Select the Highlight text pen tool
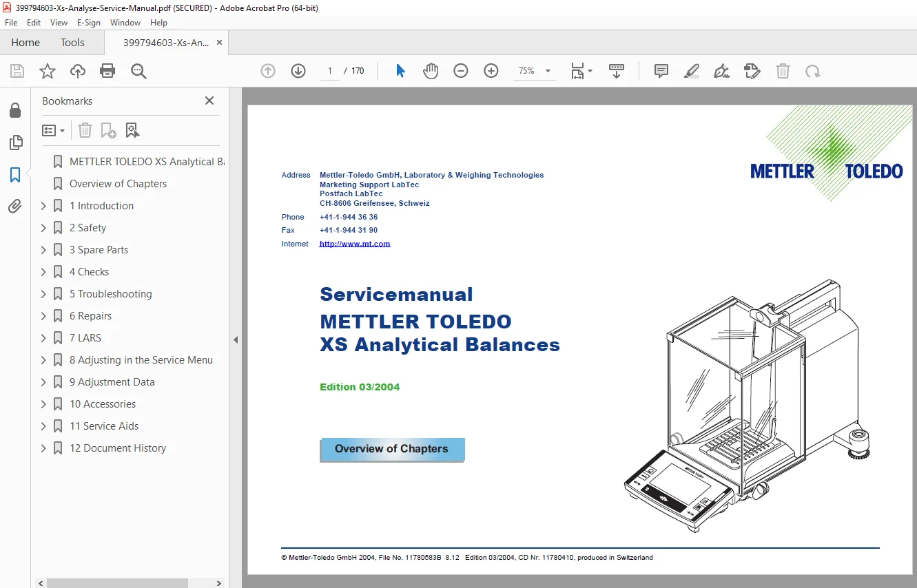The width and height of the screenshot is (917, 588). pyautogui.click(x=692, y=71)
